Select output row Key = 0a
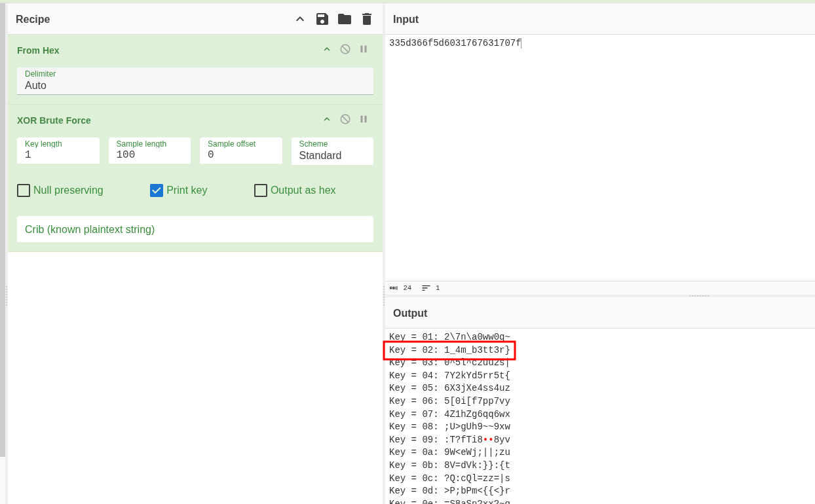 [x=449, y=452]
